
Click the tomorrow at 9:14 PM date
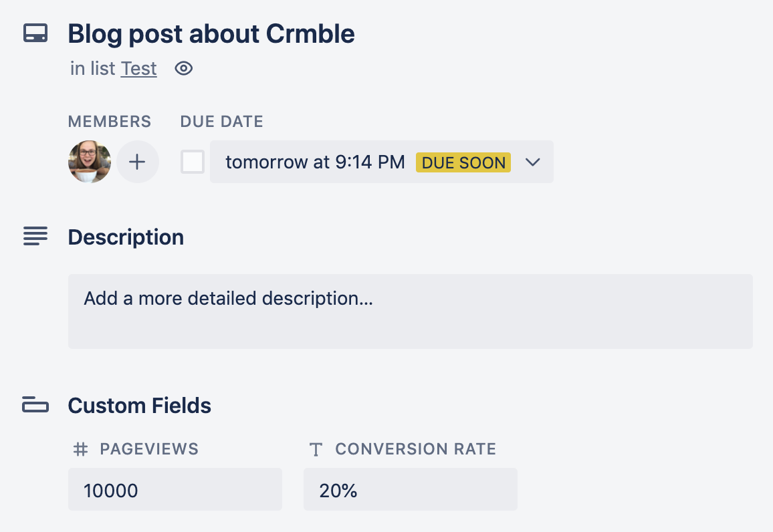[315, 162]
